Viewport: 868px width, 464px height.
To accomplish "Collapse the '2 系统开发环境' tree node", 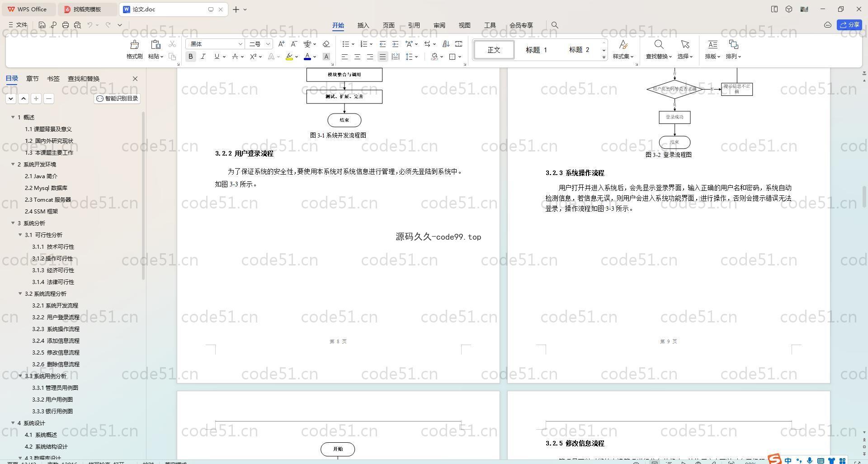I will pyautogui.click(x=13, y=164).
